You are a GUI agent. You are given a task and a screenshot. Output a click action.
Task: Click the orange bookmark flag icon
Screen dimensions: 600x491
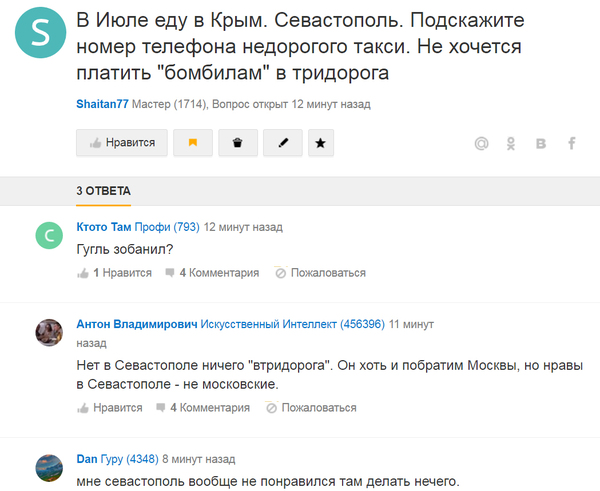193,143
